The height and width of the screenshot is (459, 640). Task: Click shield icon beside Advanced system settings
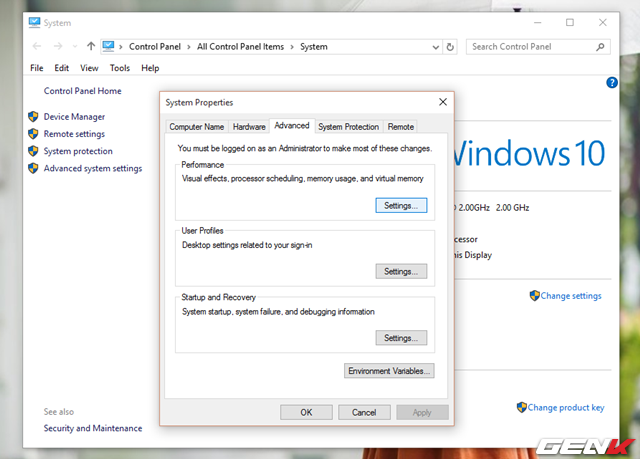[x=33, y=168]
